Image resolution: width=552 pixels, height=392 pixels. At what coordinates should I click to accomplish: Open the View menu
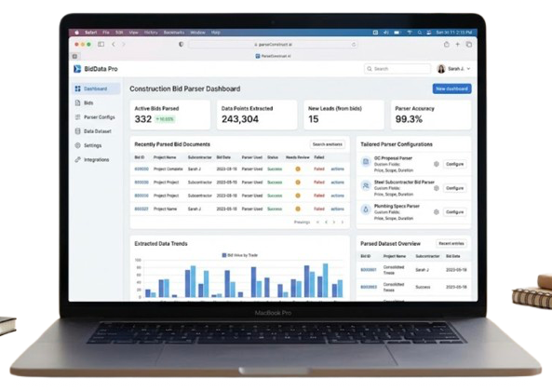(x=133, y=33)
